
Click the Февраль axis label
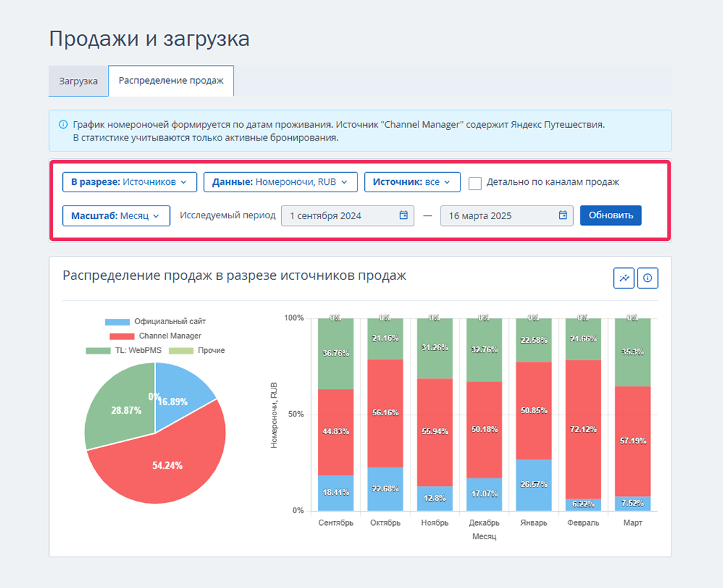(x=583, y=523)
